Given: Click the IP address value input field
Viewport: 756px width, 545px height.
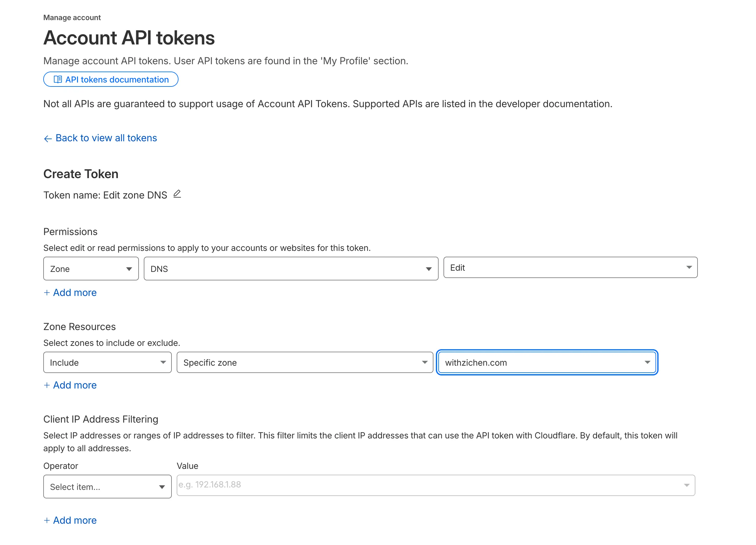Looking at the screenshot, I should tap(400, 485).
